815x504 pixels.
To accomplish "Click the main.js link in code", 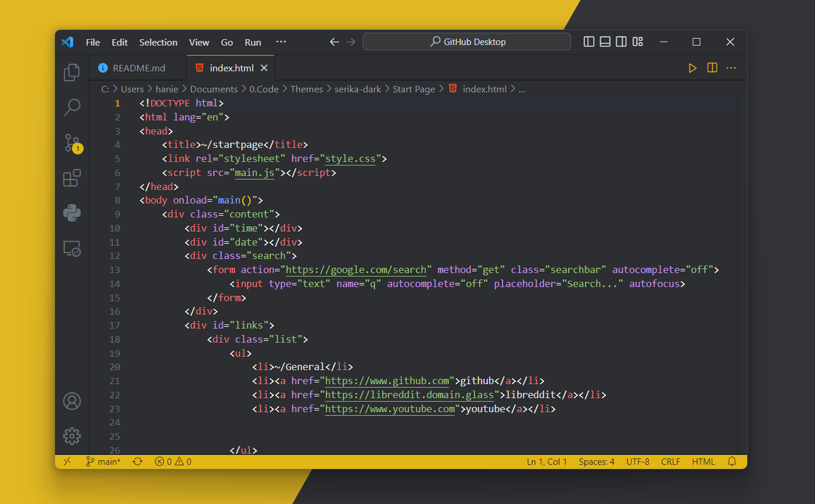I will (255, 172).
